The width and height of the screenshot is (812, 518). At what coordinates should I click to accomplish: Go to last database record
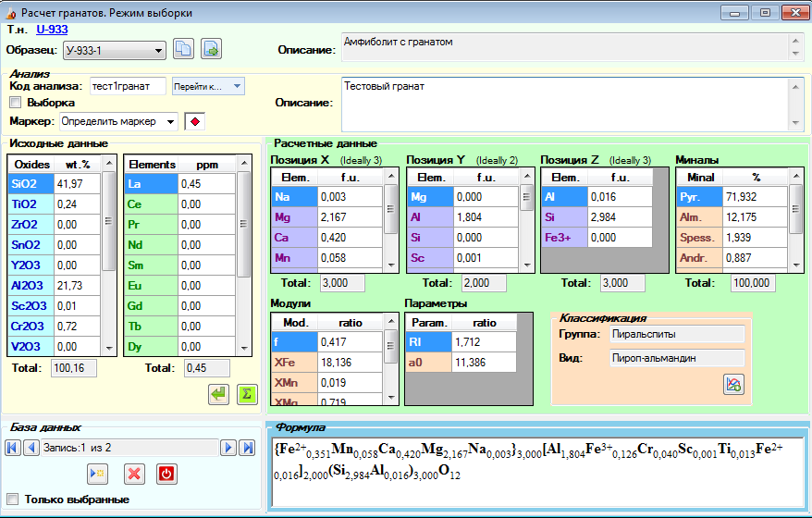[248, 448]
